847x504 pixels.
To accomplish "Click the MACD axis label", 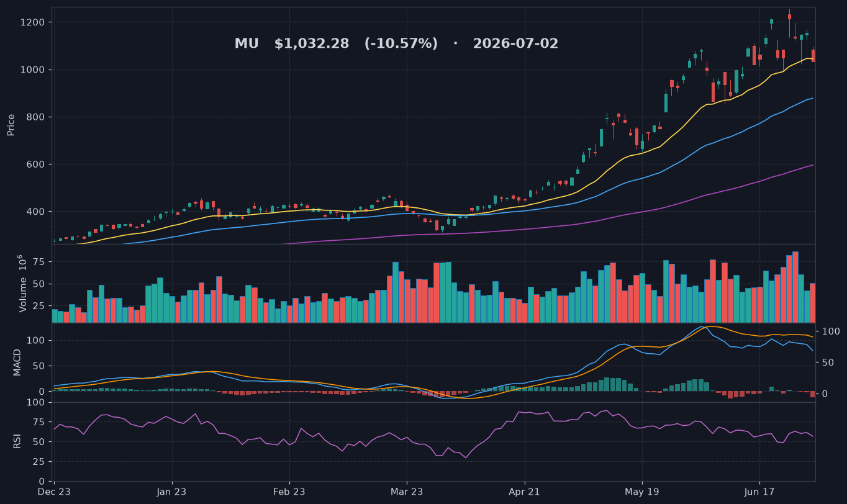I will (17, 362).
